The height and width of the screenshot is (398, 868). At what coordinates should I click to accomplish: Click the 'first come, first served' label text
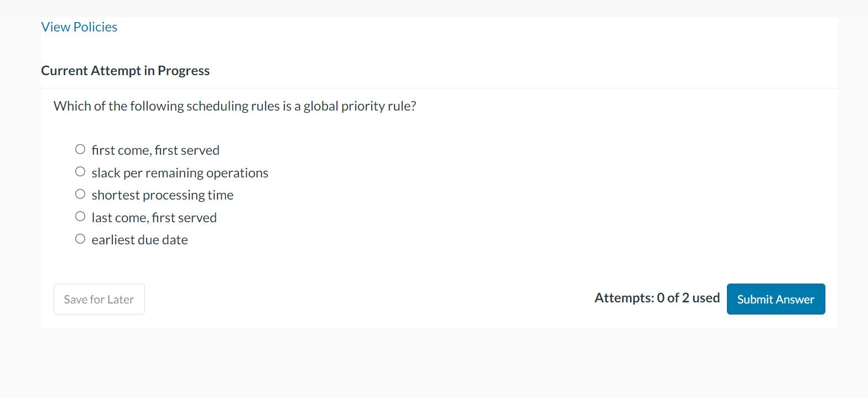point(155,150)
